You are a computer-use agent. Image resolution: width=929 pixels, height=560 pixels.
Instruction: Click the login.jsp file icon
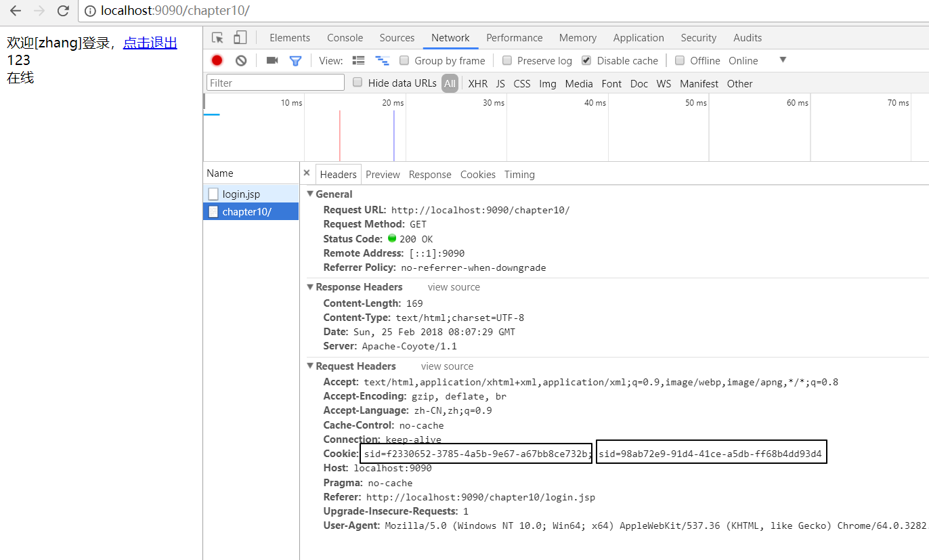click(x=213, y=194)
